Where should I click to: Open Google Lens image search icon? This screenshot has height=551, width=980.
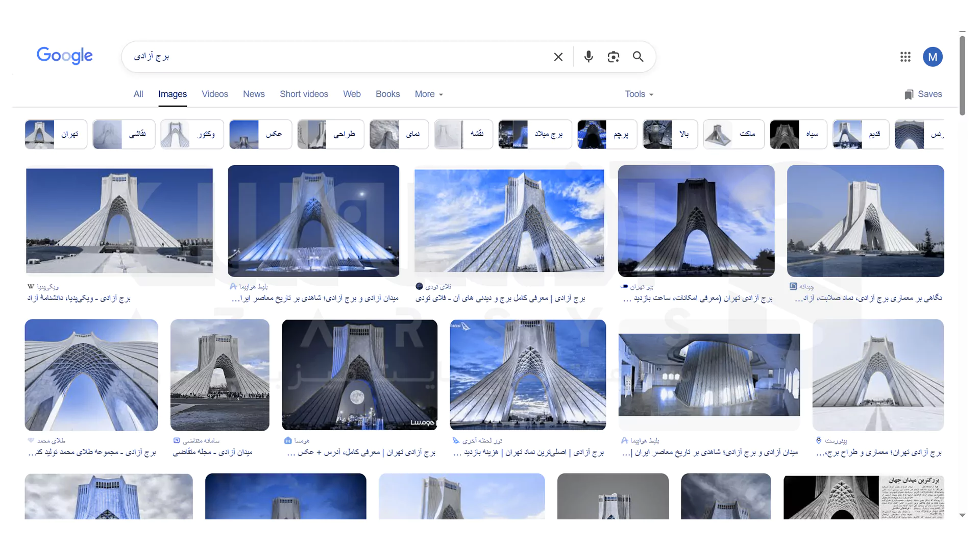coord(613,57)
